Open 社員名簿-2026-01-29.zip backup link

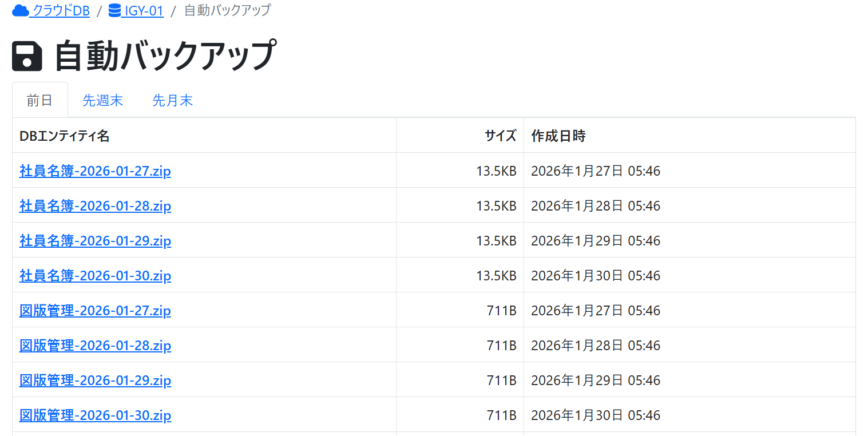(x=95, y=240)
